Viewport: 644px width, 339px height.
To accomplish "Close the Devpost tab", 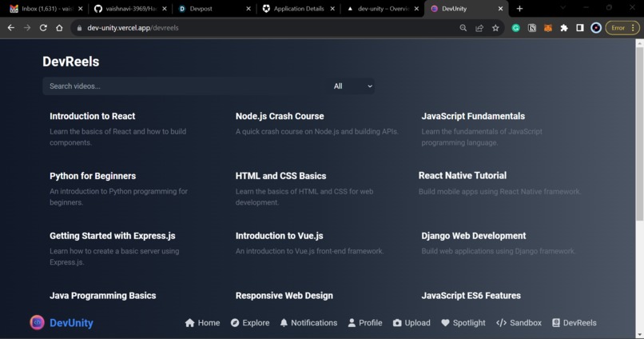I will point(248,9).
